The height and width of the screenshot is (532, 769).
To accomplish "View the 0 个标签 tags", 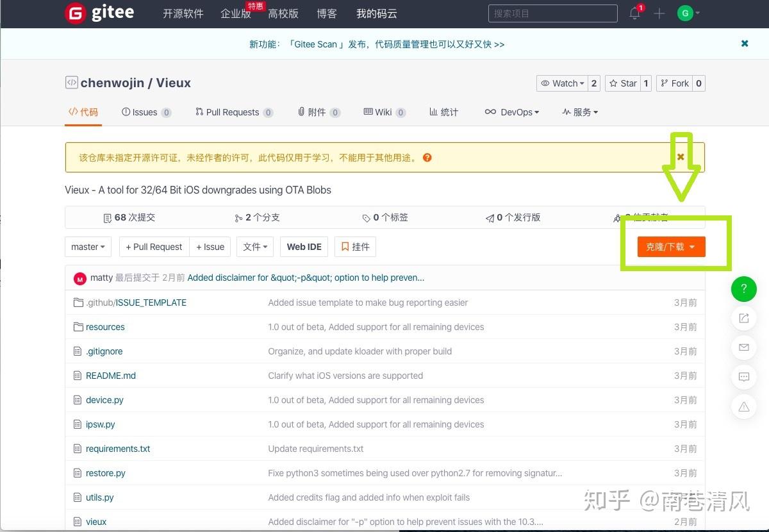I will (385, 217).
